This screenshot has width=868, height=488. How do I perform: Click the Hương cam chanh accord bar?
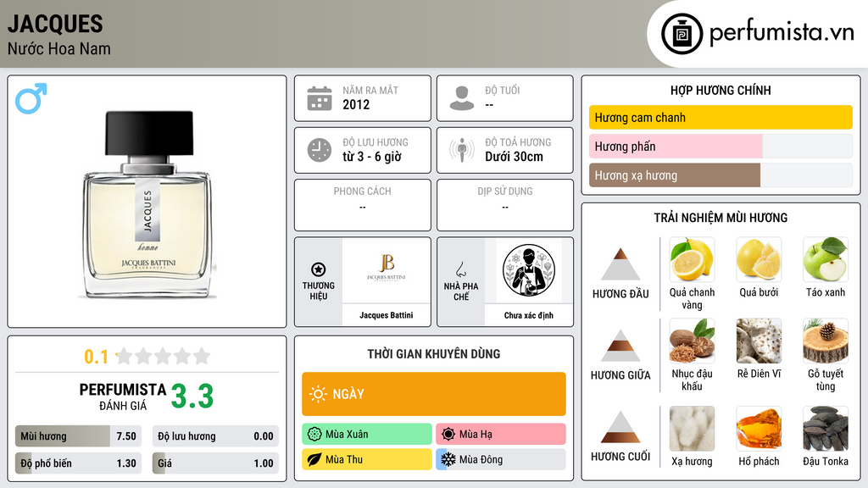pos(721,117)
